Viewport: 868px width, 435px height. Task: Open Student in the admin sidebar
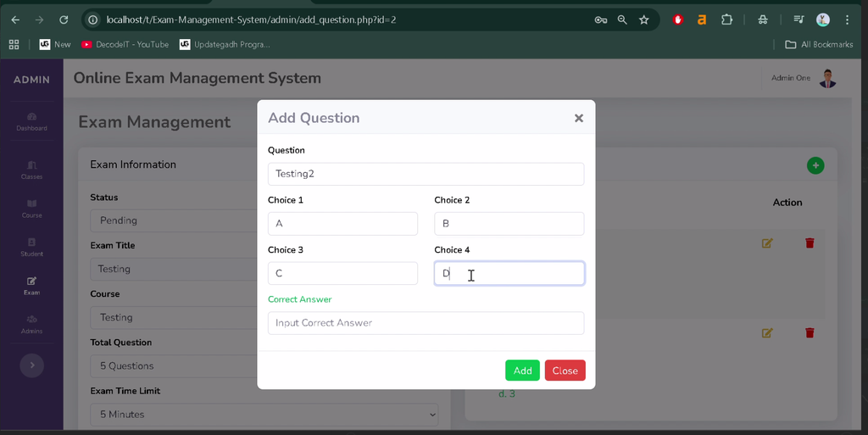coord(31,248)
